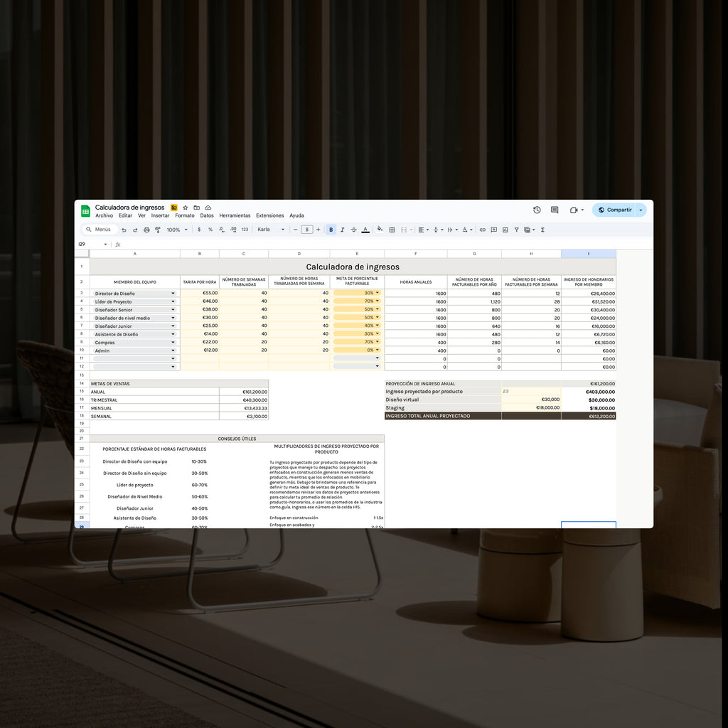Click the format as currency icon
The image size is (728, 728).
pos(198,229)
